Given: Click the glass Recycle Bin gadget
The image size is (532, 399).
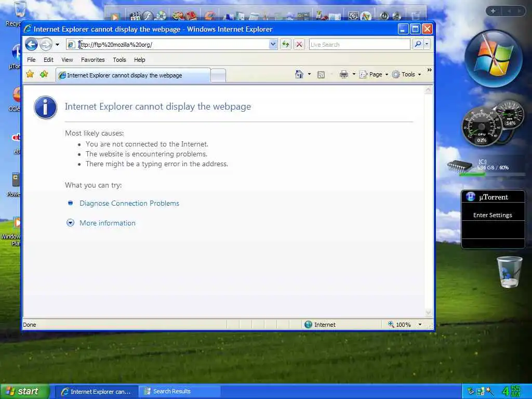Looking at the screenshot, I should tap(510, 272).
